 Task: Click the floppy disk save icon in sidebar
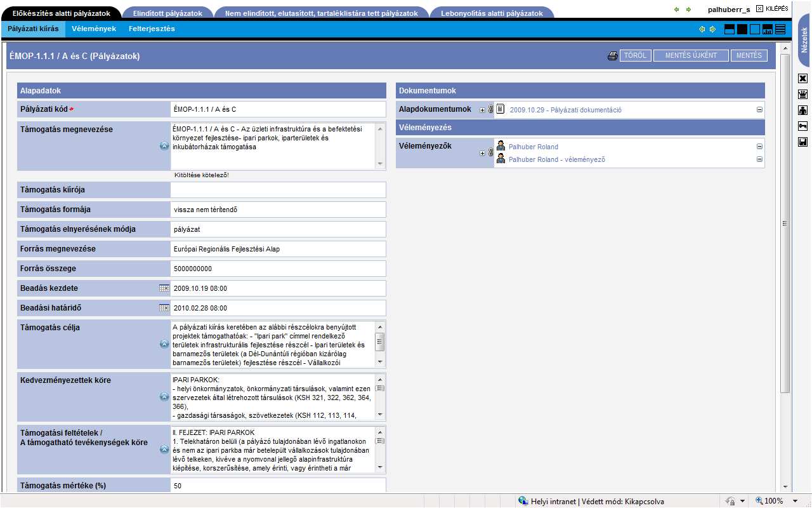pyautogui.click(x=802, y=142)
